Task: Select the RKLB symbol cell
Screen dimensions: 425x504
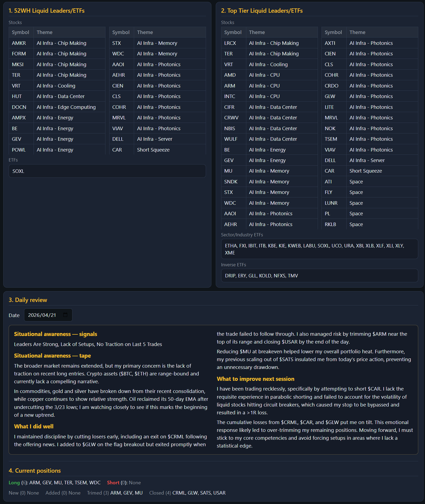Action: click(x=334, y=224)
